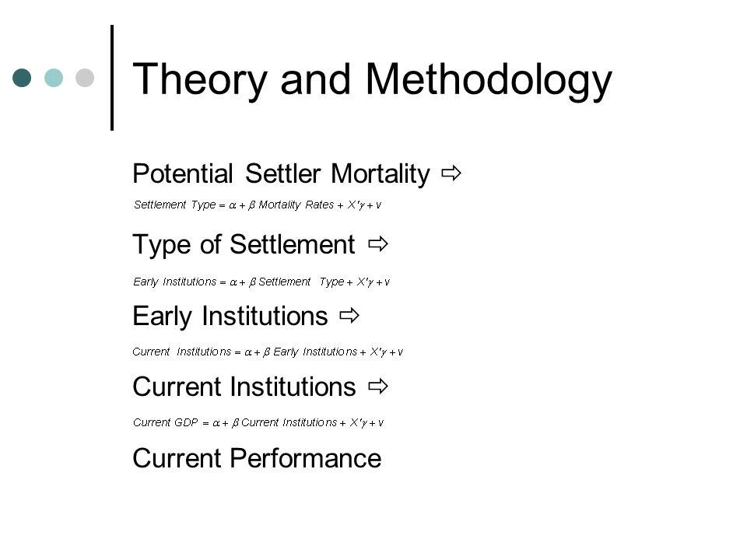The height and width of the screenshot is (560, 747).
Task: Click the Mortality Rates term in equation
Action: tap(296, 205)
